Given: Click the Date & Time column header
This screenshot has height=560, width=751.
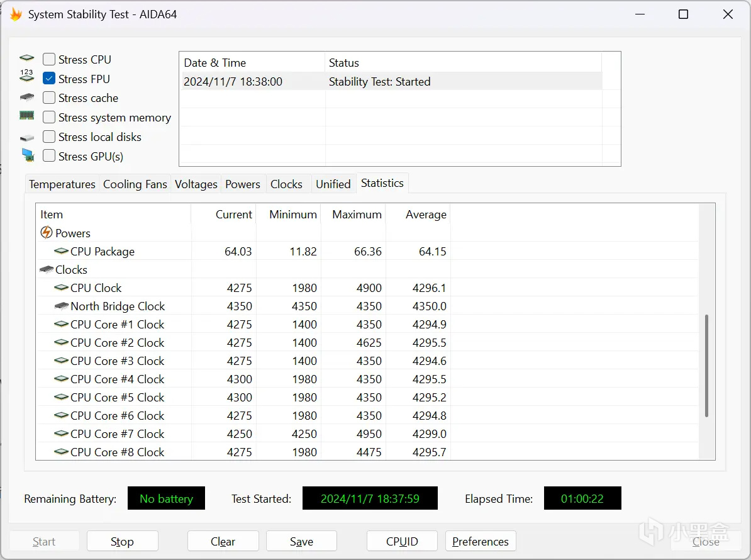Looking at the screenshot, I should pyautogui.click(x=252, y=63).
